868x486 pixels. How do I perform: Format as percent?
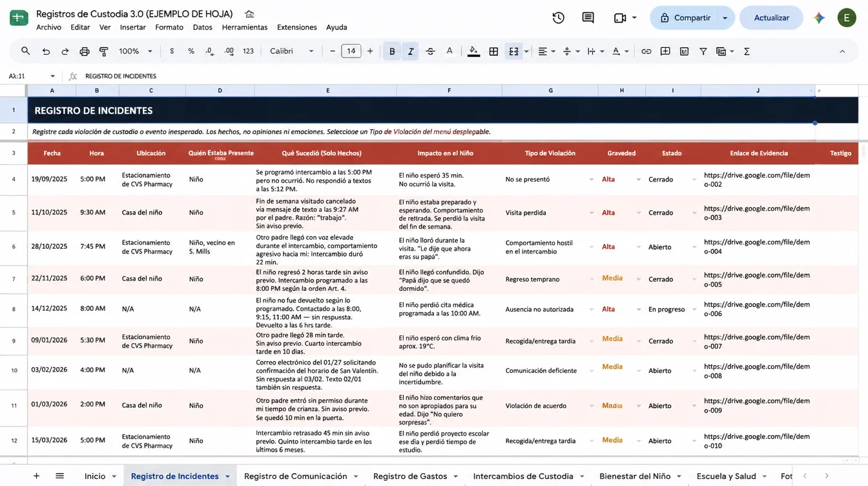191,51
